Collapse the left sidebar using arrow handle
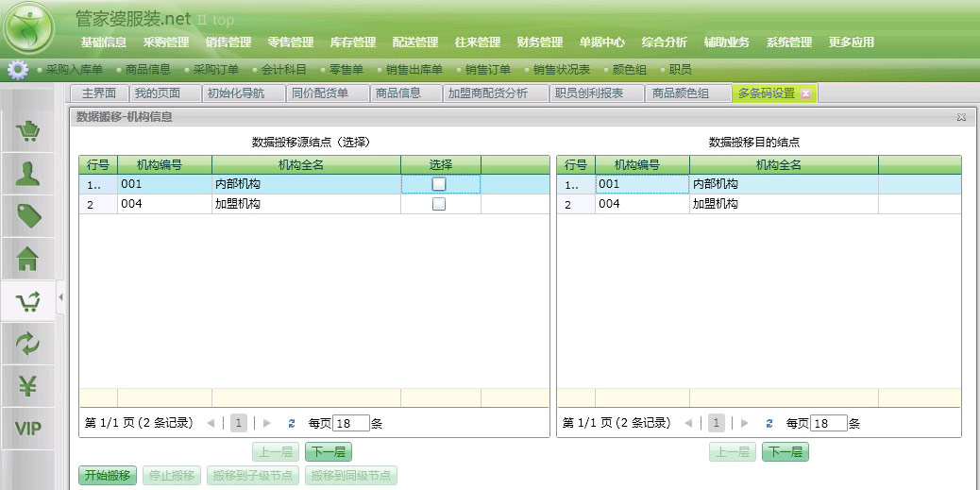Viewport: 980px width, 490px height. (60, 298)
